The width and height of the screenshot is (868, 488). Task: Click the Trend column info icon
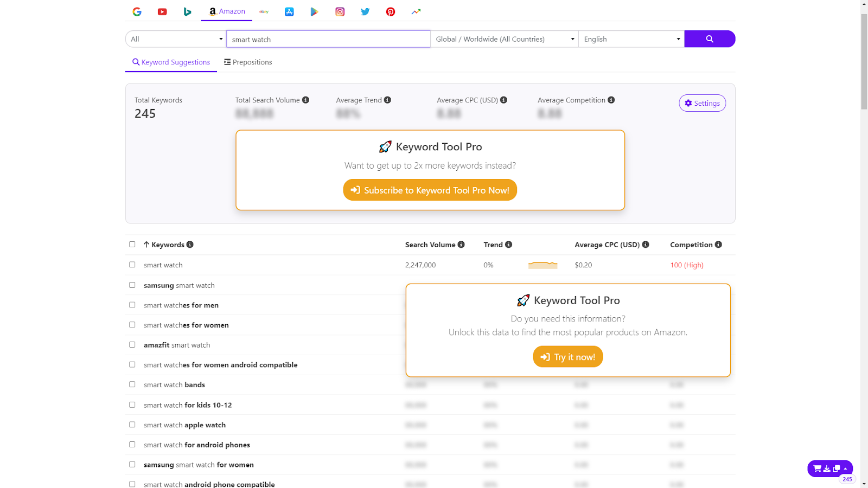pos(508,245)
